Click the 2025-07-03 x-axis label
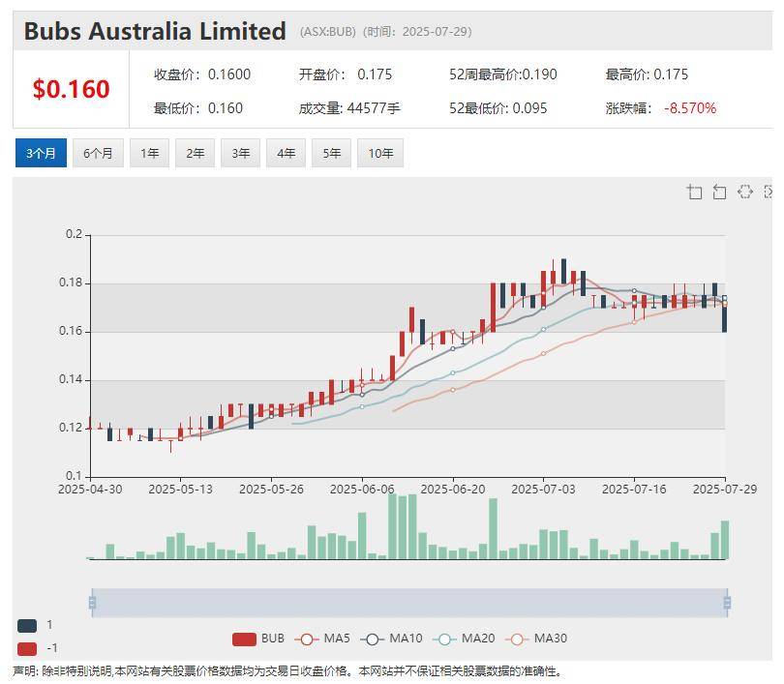The height and width of the screenshot is (684, 784). click(544, 490)
